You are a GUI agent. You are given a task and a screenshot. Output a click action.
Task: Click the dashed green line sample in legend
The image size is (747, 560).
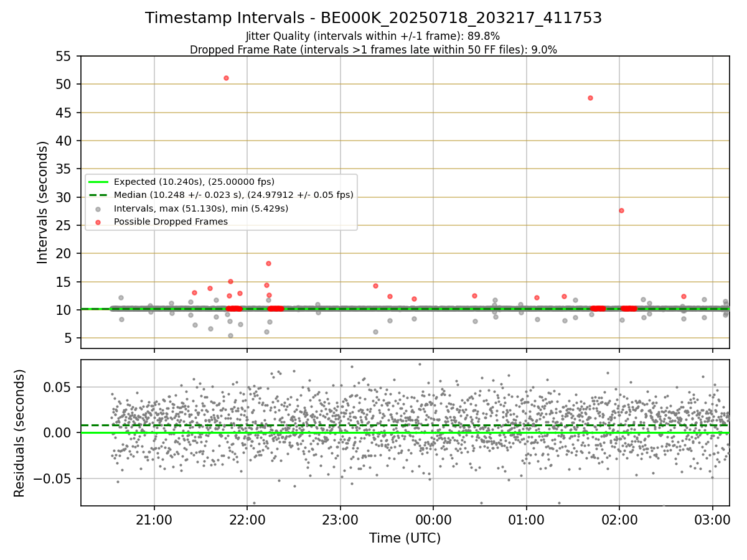pyautogui.click(x=98, y=195)
